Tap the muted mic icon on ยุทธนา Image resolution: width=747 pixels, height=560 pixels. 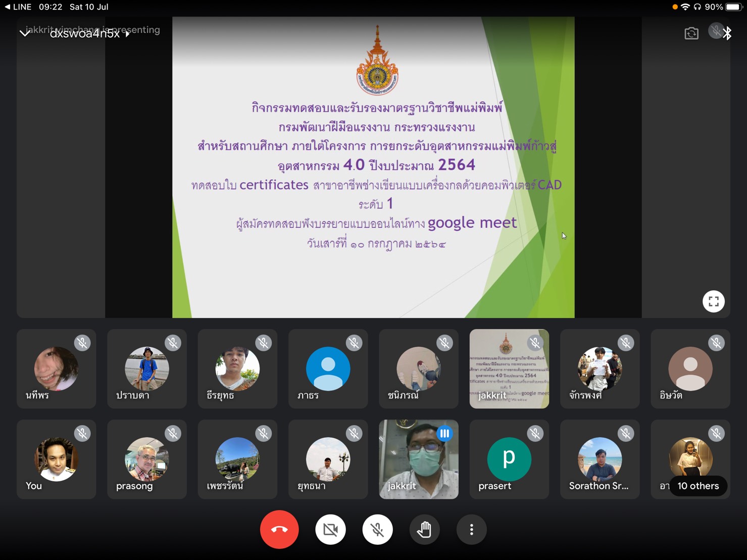pos(354,433)
